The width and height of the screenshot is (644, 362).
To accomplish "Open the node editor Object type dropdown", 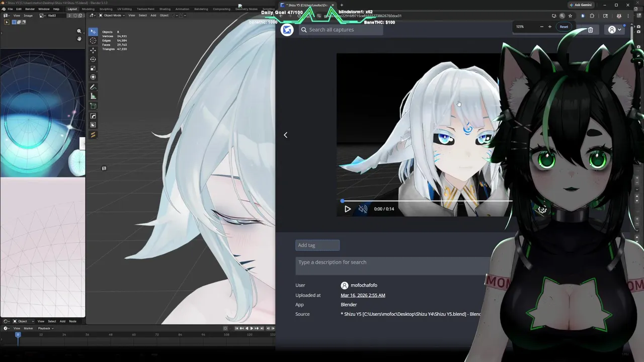I will pyautogui.click(x=23, y=321).
